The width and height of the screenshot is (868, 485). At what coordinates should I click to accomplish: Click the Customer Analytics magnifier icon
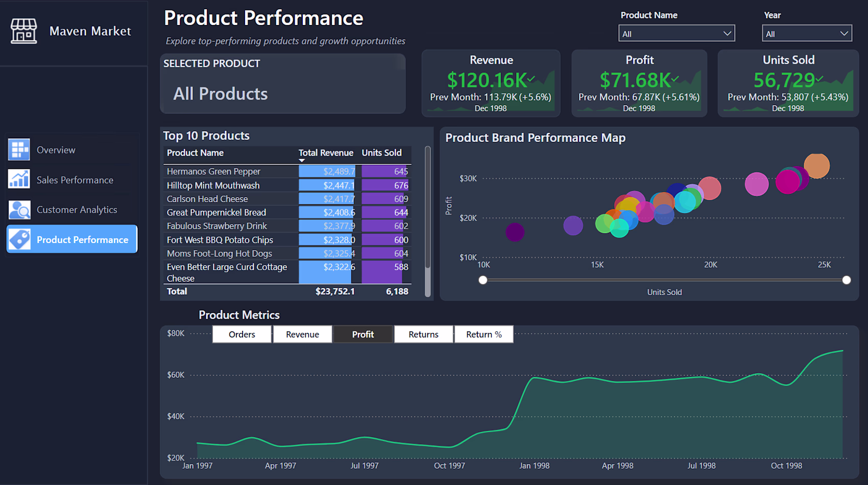point(19,209)
